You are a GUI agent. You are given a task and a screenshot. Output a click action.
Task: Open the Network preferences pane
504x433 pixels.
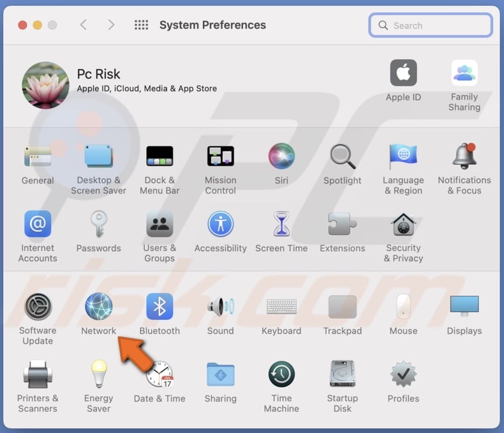pos(99,307)
